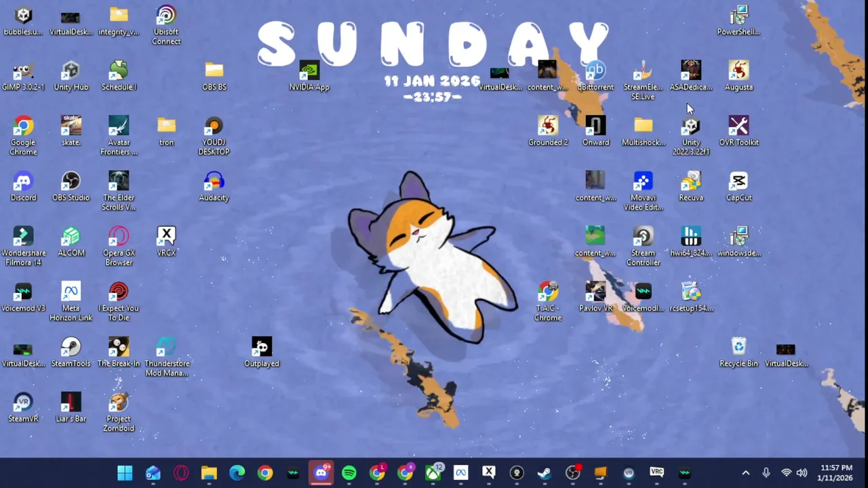Open Steam from the taskbar
The width and height of the screenshot is (868, 488).
(545, 472)
